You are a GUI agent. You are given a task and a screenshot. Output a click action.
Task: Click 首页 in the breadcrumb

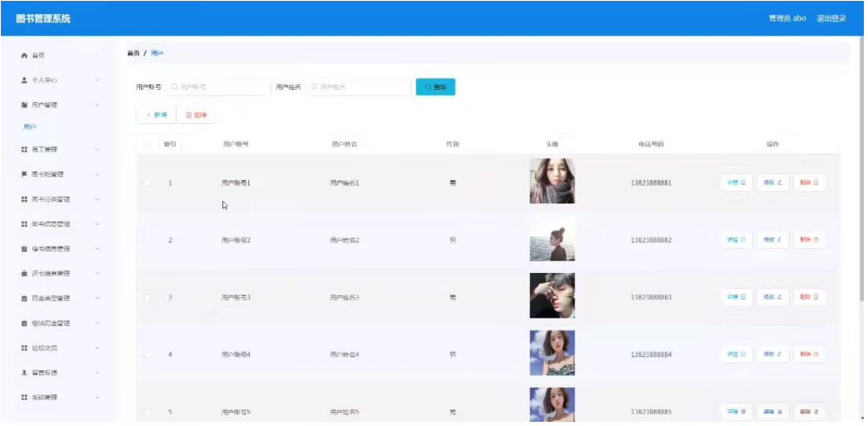coord(133,53)
